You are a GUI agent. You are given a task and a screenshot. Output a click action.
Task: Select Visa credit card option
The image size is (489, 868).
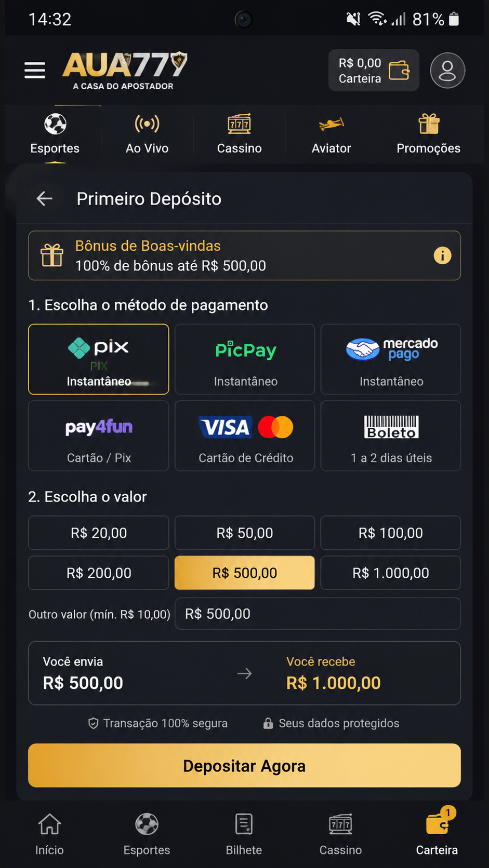245,436
